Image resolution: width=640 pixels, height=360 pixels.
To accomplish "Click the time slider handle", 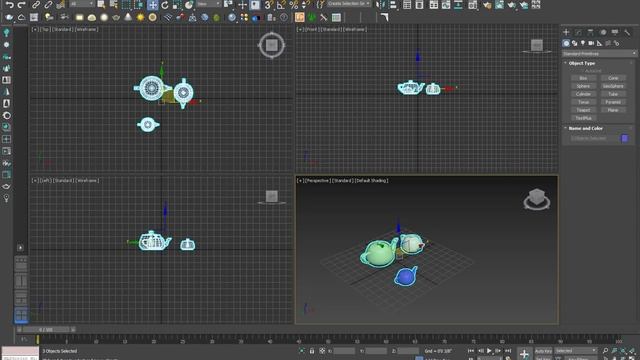I will (46, 329).
